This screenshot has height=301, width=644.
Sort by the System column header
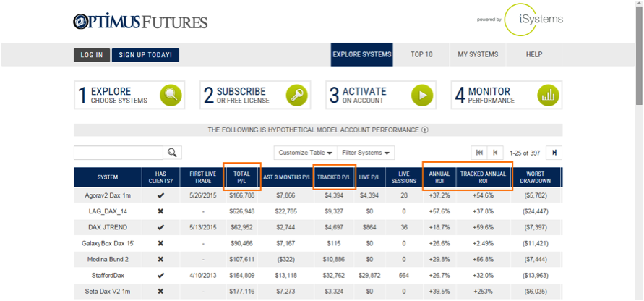[108, 177]
